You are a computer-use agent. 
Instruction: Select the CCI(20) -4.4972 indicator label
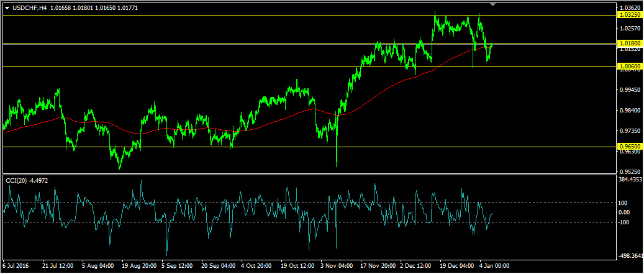[x=26, y=181]
